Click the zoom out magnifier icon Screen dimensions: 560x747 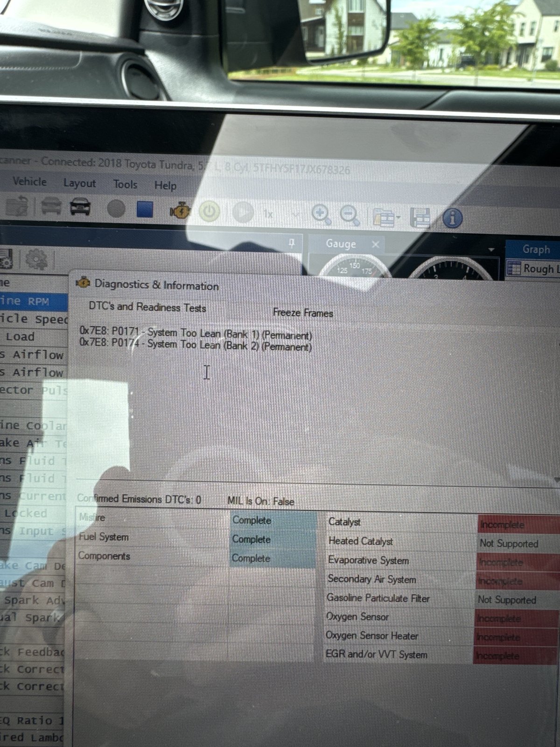click(350, 215)
